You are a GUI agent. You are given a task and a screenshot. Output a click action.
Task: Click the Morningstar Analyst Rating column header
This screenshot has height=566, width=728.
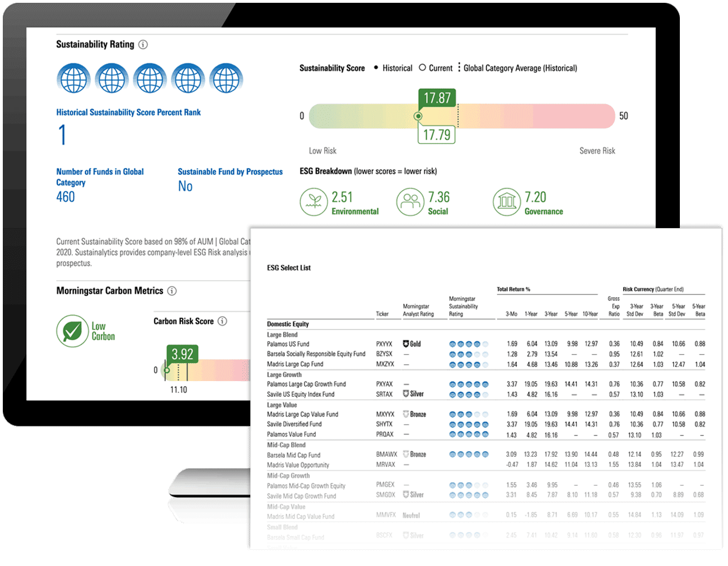click(418, 310)
